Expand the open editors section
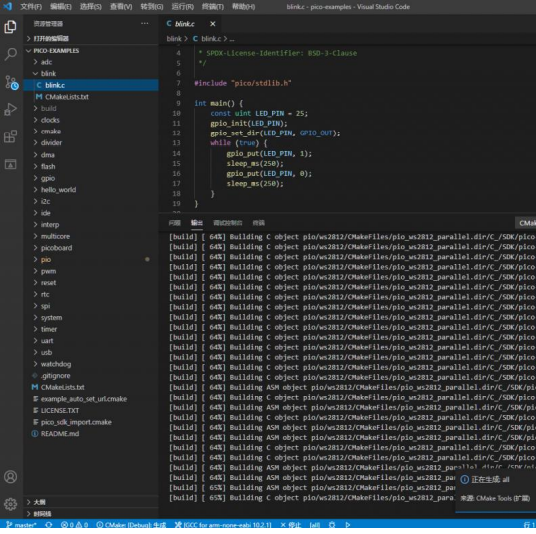This screenshot has height=534, width=536. click(x=91, y=38)
